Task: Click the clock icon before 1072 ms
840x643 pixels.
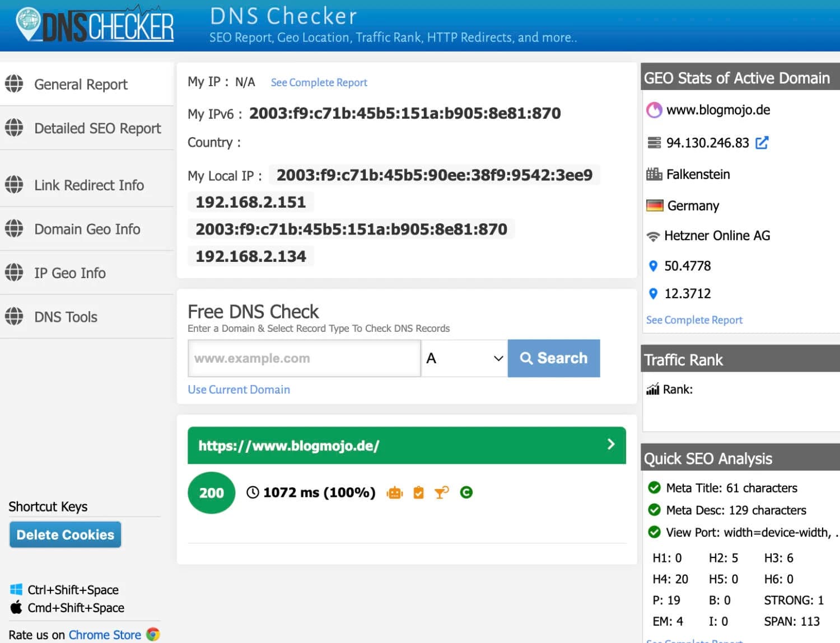Action: pos(253,492)
